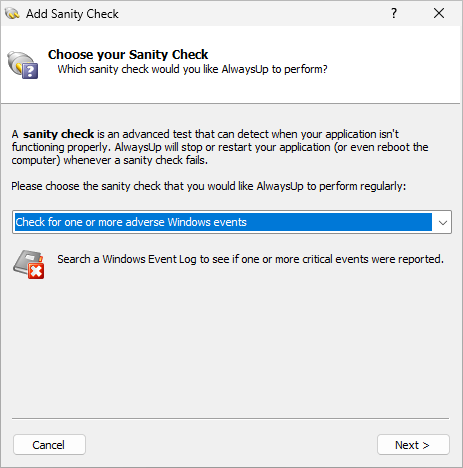
Task: Click the 'Please choose the sanity check' label
Action: 209,186
